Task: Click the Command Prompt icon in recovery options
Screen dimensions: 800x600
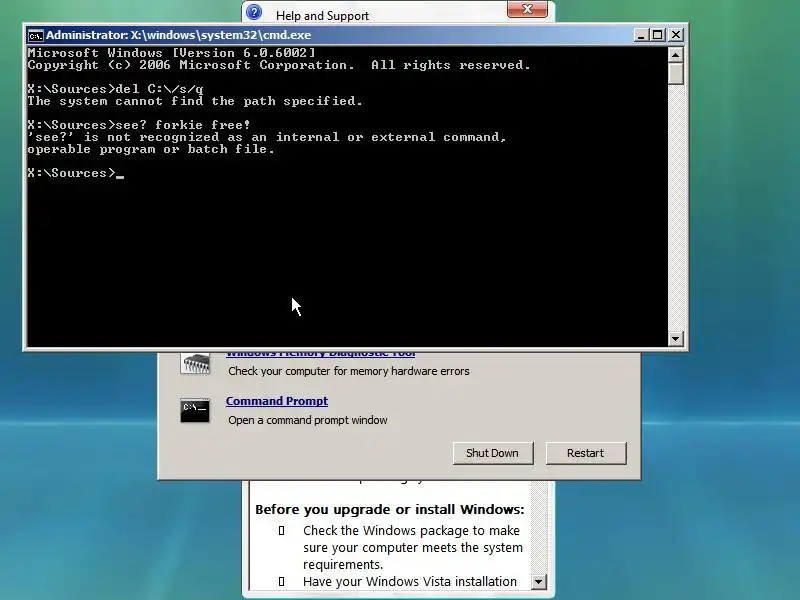Action: 195,410
